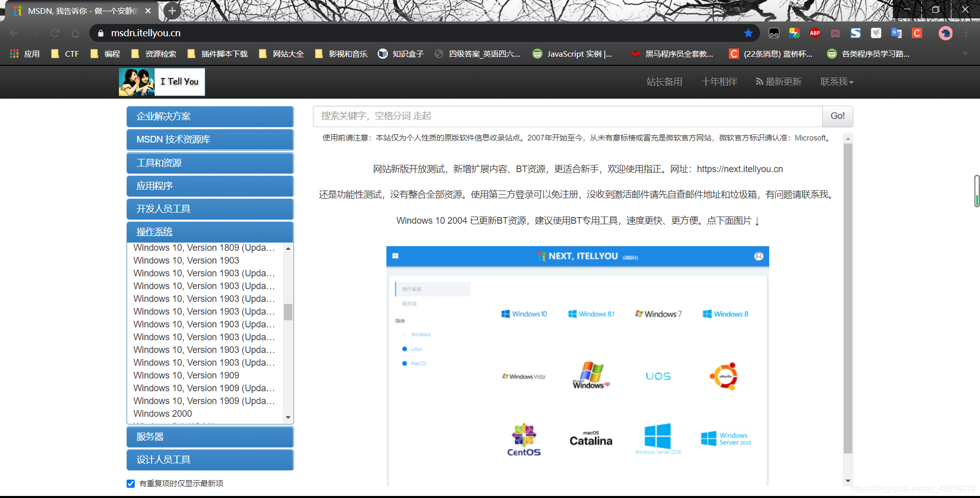The width and height of the screenshot is (980, 498).
Task: Open the blue S extension icon
Action: (x=855, y=33)
